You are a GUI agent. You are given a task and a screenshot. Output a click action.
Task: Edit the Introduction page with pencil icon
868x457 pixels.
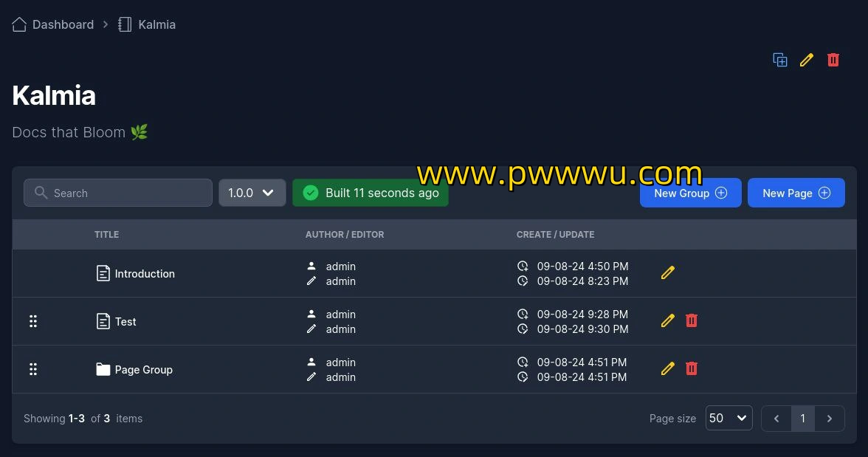point(667,272)
